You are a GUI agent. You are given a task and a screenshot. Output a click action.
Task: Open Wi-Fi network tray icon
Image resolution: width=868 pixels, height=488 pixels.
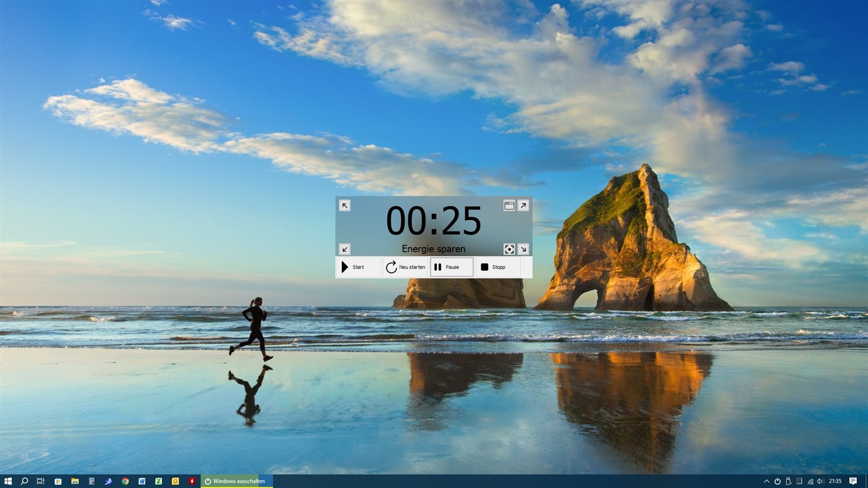coord(810,481)
